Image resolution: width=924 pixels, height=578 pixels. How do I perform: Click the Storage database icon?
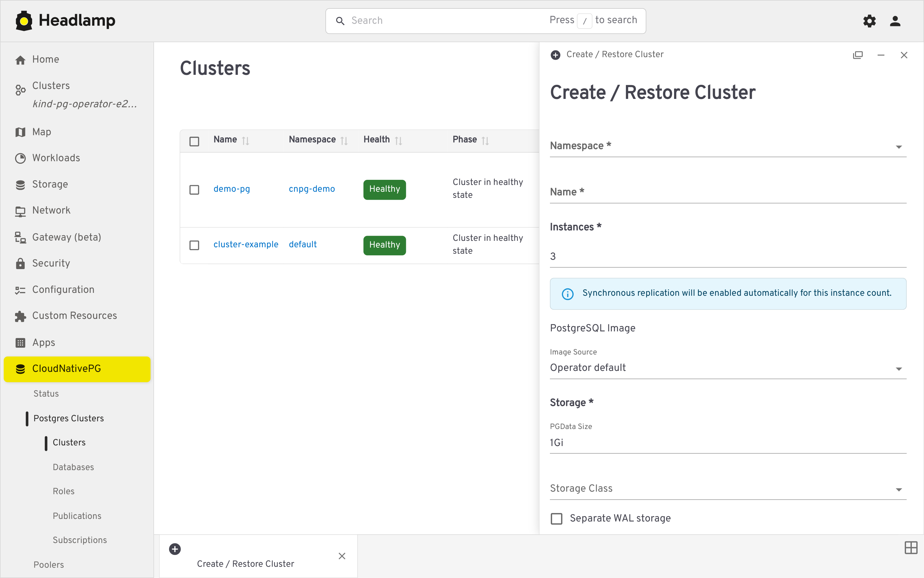tap(20, 185)
